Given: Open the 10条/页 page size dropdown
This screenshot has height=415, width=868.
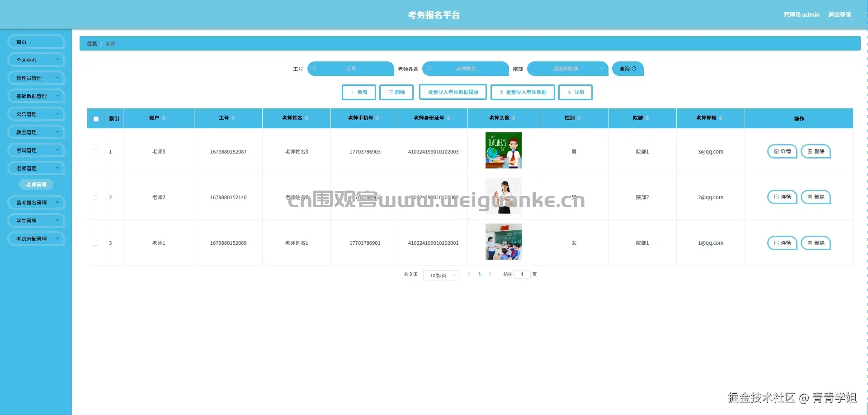Looking at the screenshot, I should [441, 275].
